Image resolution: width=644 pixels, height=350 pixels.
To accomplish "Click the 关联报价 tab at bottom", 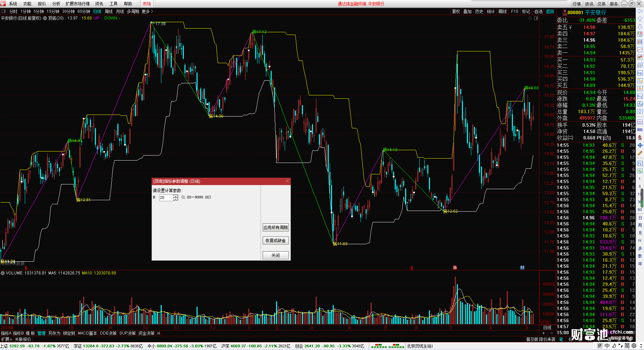I will click(23, 339).
